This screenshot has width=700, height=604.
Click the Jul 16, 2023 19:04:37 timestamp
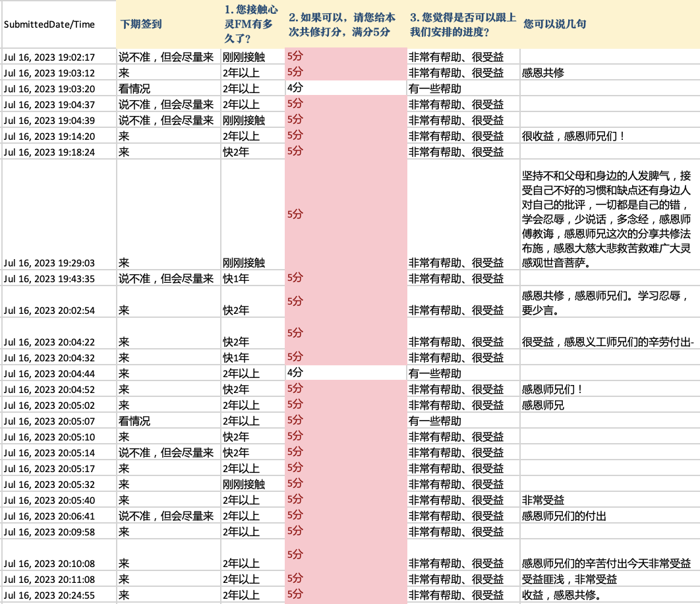pos(49,105)
